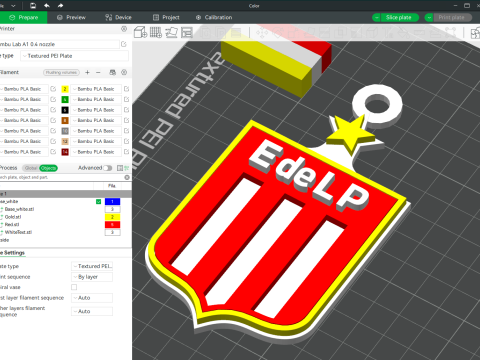Add a filament with plus icon
The width and height of the screenshot is (480, 360).
(87, 72)
